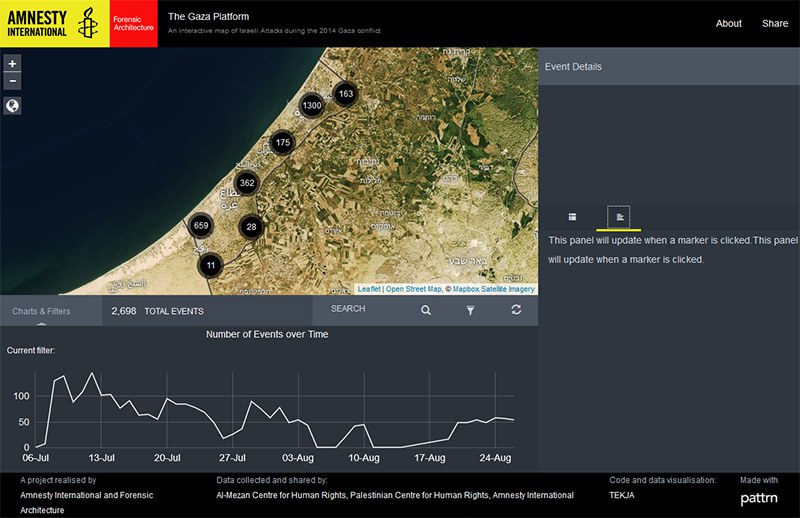This screenshot has height=518, width=800.
Task: Zoom out on the map
Action: click(12, 80)
